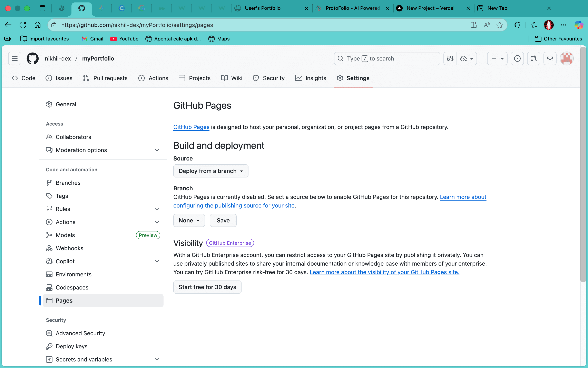The image size is (588, 368).
Task: Open the myPortfolio repository link
Action: click(x=98, y=58)
